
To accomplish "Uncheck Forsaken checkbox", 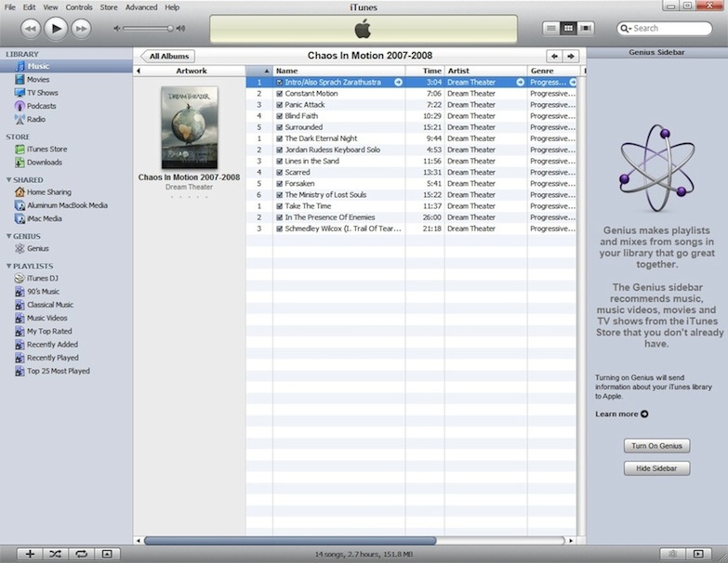I will pyautogui.click(x=280, y=184).
